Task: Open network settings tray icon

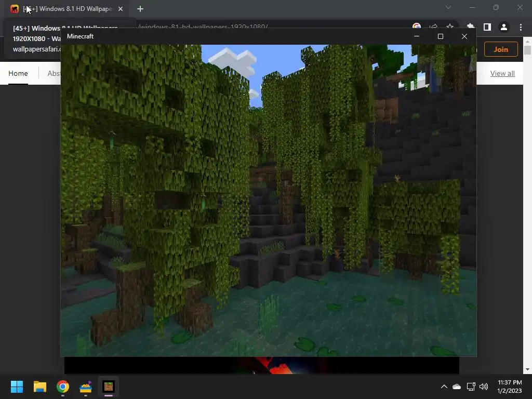Action: pyautogui.click(x=471, y=387)
